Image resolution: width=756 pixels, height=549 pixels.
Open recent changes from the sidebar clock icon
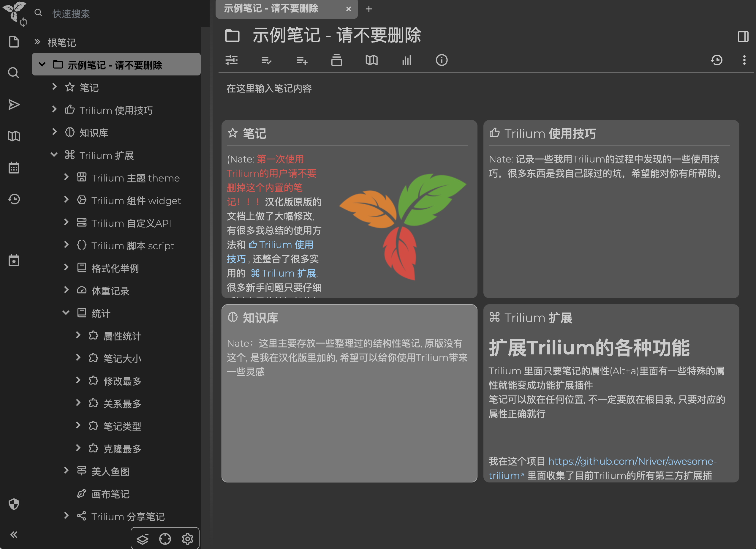tap(14, 199)
